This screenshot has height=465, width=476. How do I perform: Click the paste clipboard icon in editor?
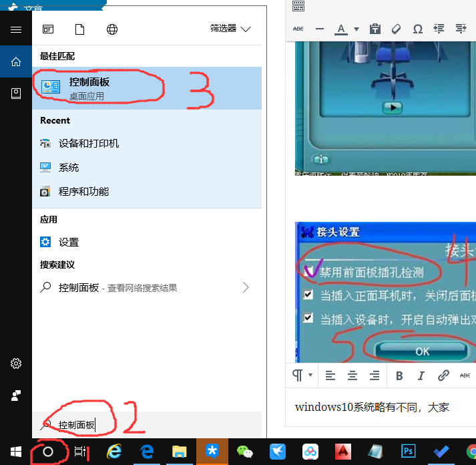(375, 29)
